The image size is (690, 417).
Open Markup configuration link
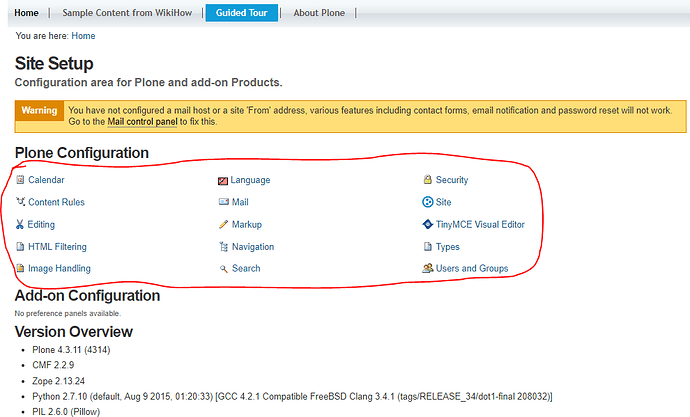[x=247, y=224]
